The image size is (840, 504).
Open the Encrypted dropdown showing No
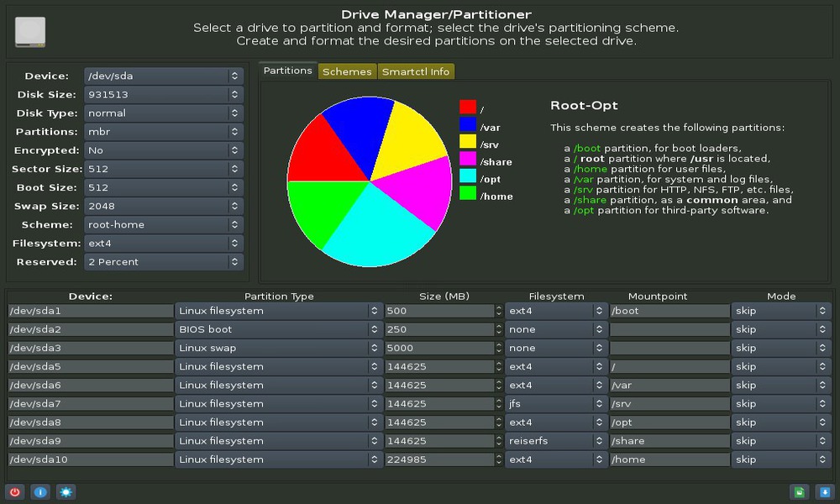tap(163, 150)
